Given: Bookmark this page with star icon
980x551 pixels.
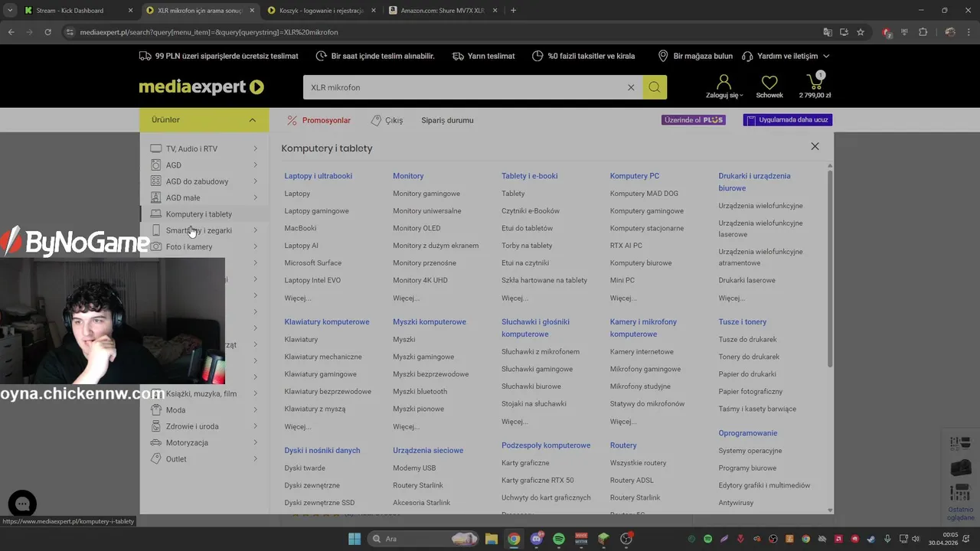Looking at the screenshot, I should [x=861, y=32].
